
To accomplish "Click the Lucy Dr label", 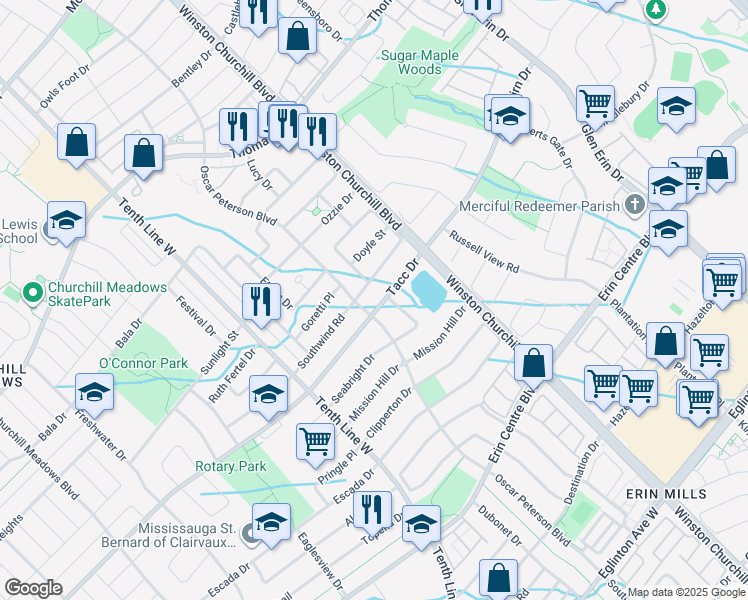I will pos(260,175).
